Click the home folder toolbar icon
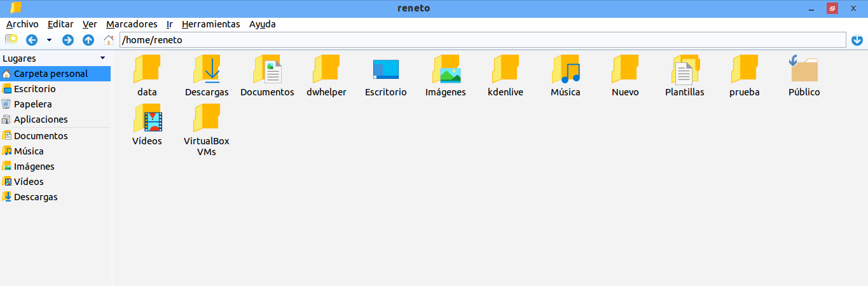The width and height of the screenshot is (868, 286). coord(109,40)
